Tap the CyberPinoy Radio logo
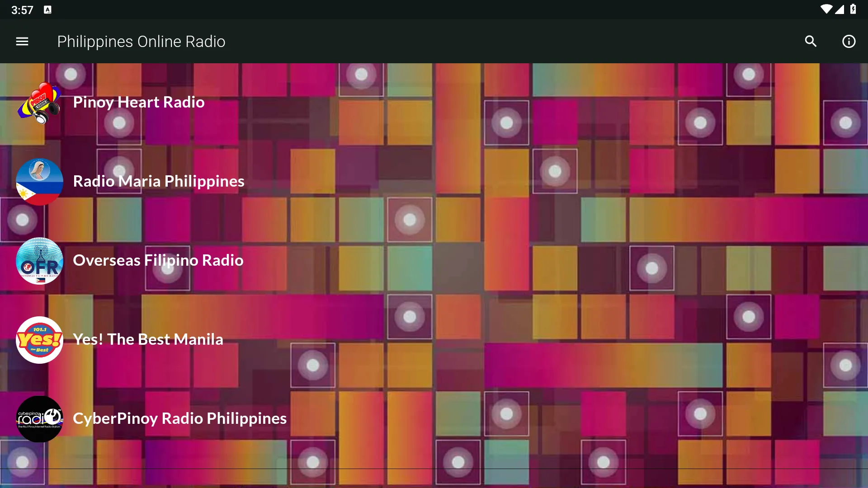The width and height of the screenshot is (868, 488). 39,419
